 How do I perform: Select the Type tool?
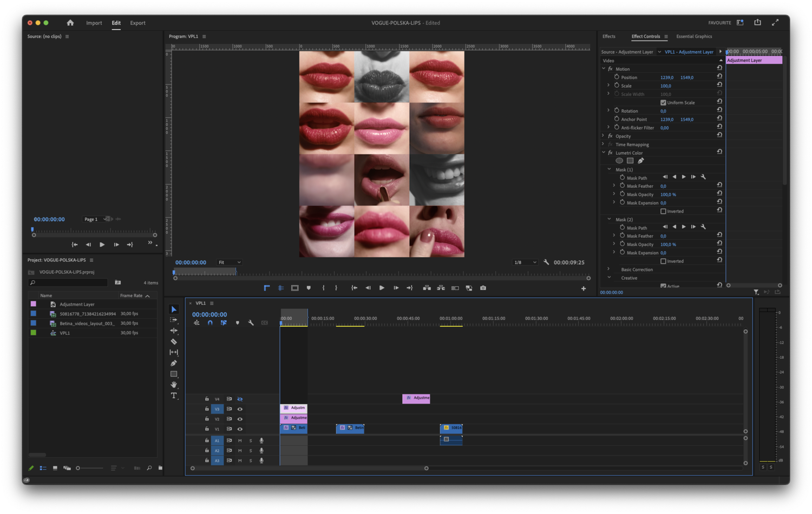(174, 396)
